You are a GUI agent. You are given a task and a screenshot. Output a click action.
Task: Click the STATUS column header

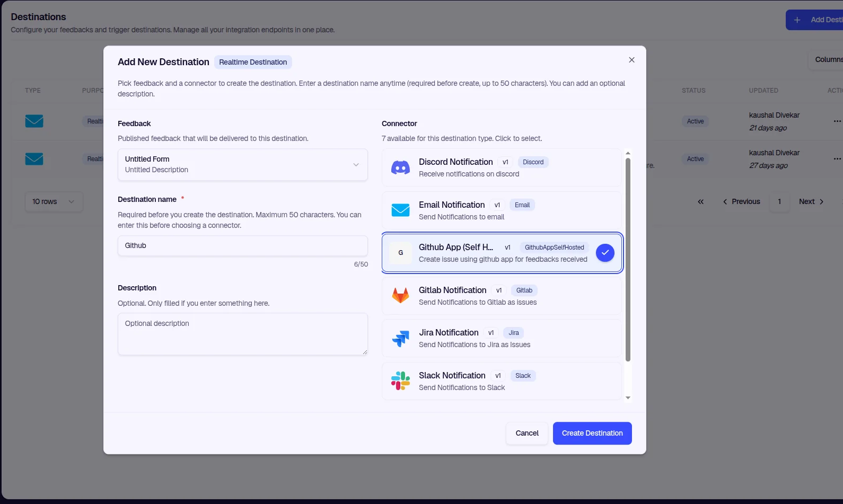pos(693,91)
